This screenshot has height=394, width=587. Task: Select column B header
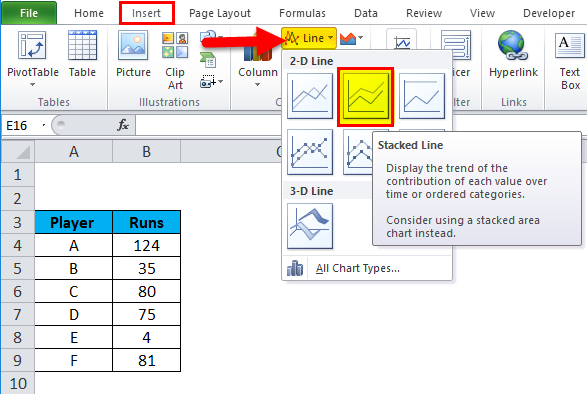146,151
